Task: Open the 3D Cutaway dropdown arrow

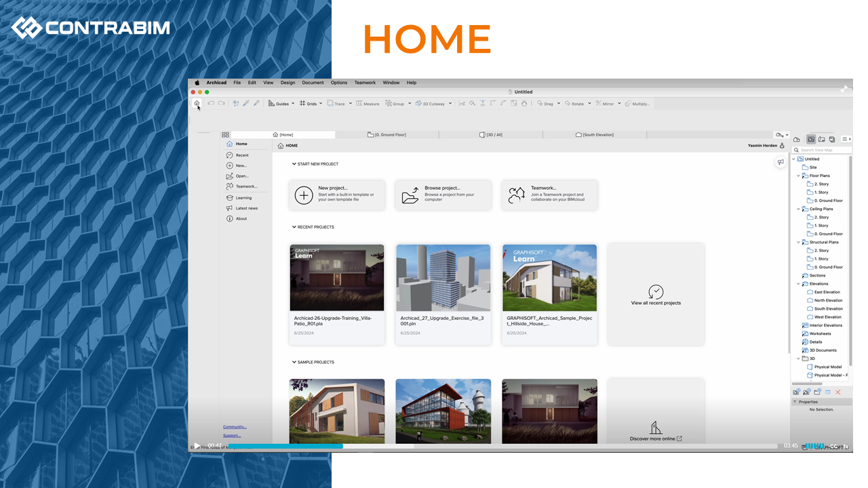Action: click(450, 104)
